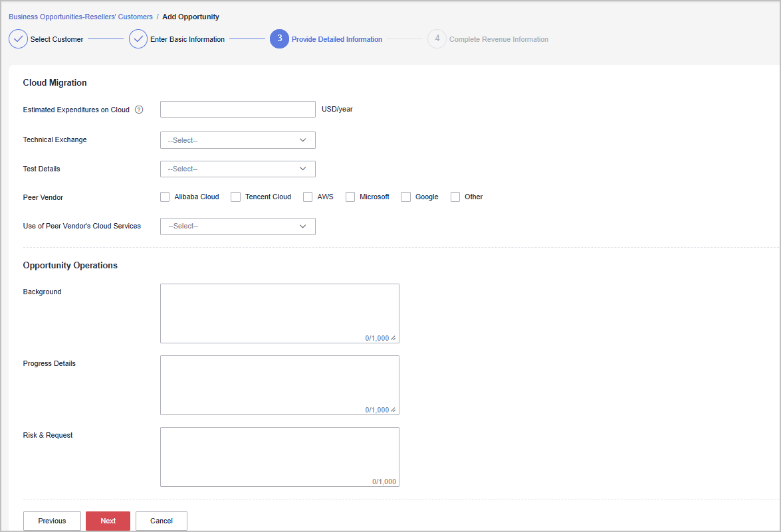
Task: Click the Background textarea resize handle
Action: click(x=393, y=338)
